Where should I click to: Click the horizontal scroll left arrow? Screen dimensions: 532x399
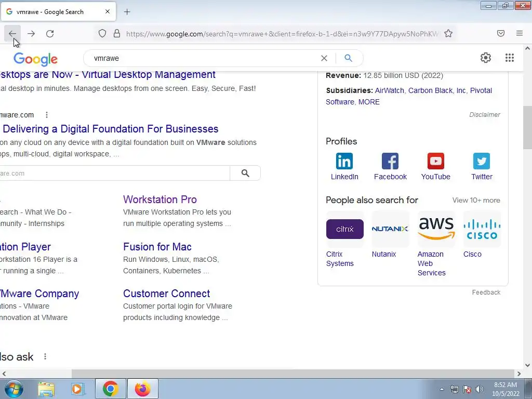coord(4,374)
